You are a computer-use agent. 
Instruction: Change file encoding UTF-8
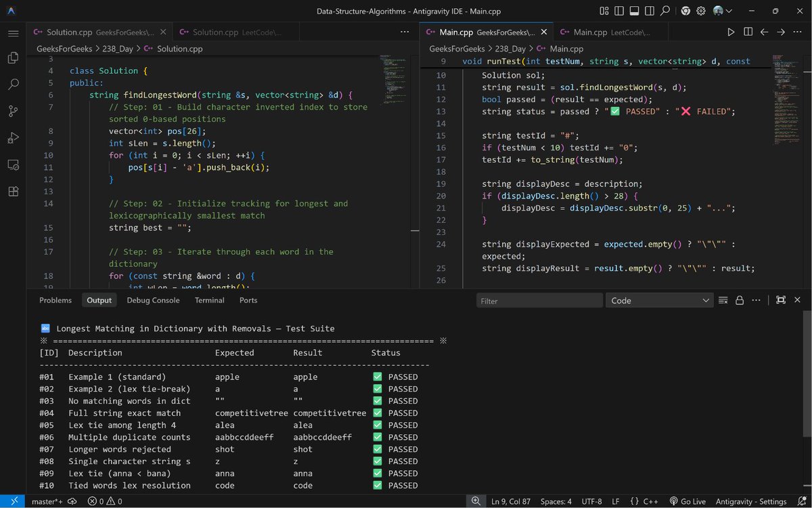pos(591,501)
